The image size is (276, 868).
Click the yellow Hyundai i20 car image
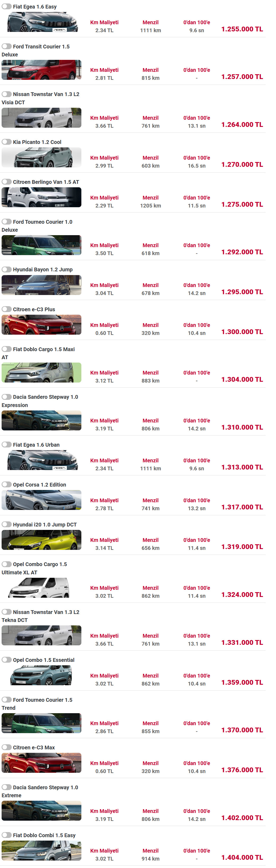(41, 540)
